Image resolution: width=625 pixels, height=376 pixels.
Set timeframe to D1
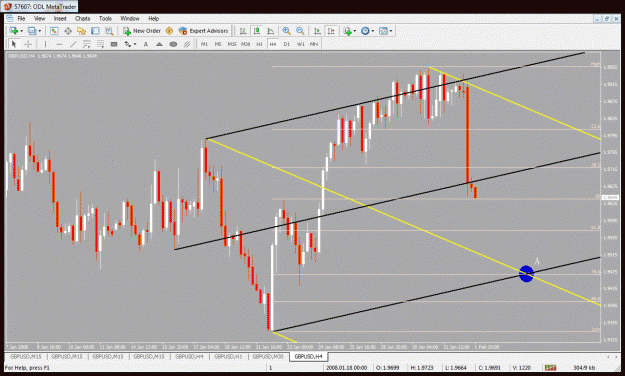[287, 44]
